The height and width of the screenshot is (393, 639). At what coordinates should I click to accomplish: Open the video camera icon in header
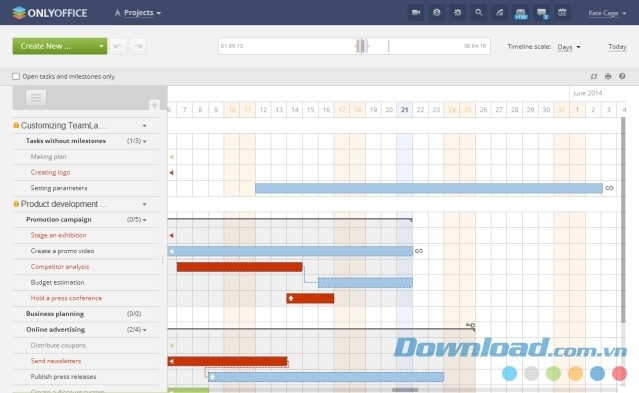pos(416,13)
